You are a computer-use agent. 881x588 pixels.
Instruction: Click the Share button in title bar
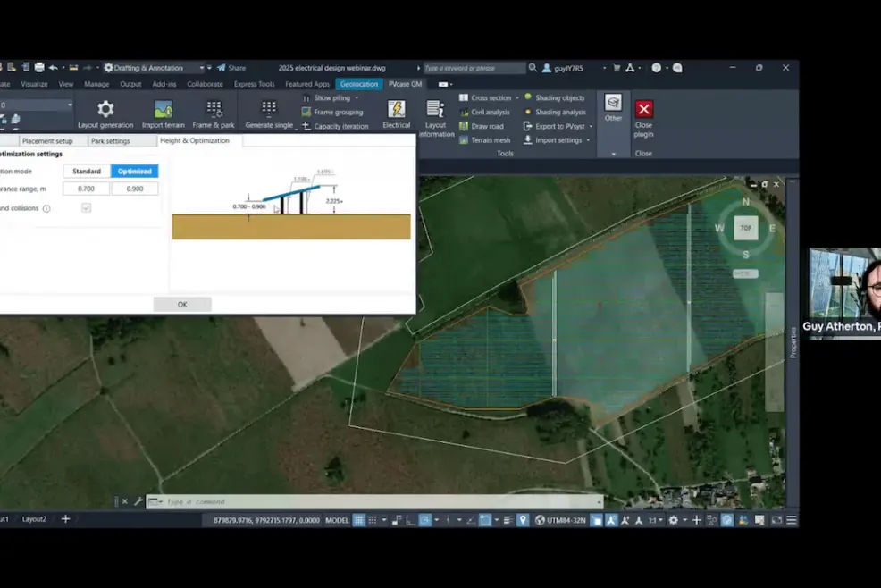click(231, 68)
